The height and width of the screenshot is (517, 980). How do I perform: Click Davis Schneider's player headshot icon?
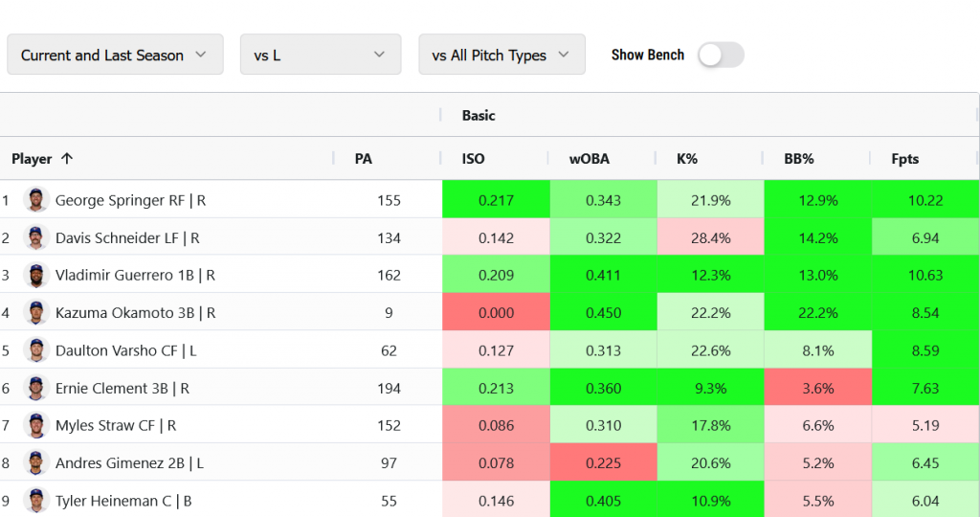[x=36, y=237]
